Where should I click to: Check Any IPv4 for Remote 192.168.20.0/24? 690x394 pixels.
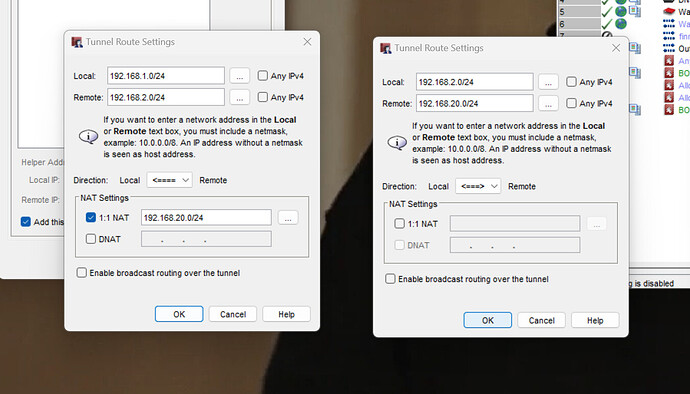(x=572, y=103)
